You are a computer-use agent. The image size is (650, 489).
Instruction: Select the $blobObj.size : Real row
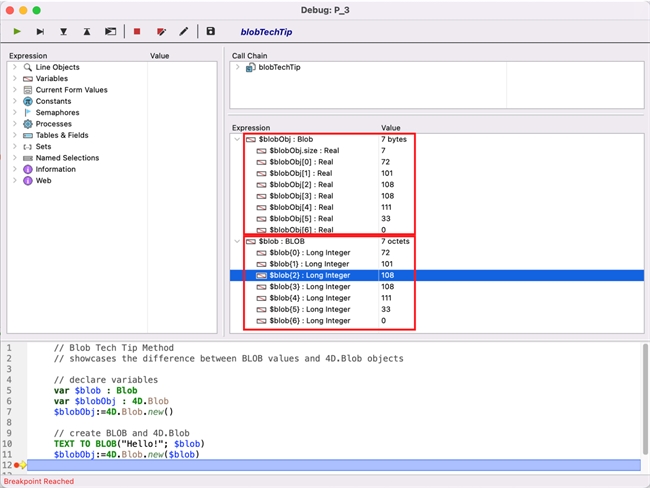point(304,151)
